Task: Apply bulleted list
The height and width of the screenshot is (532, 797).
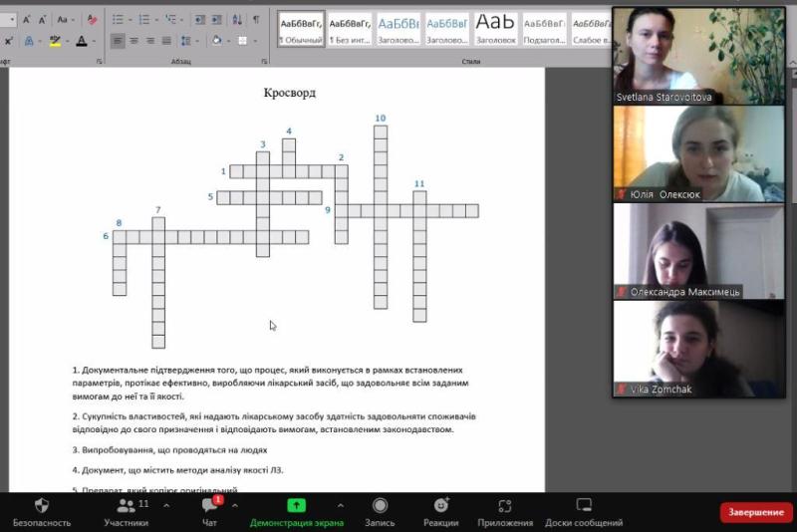Action: coord(118,20)
